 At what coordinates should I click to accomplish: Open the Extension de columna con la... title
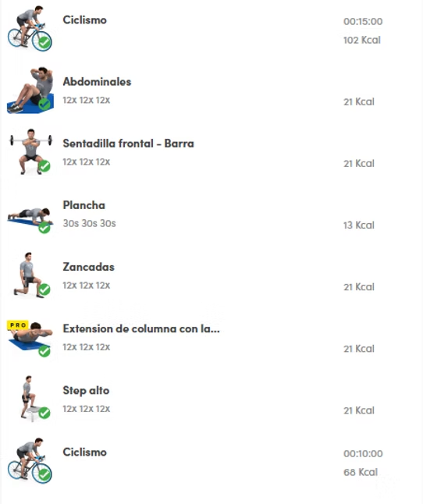coord(141,328)
